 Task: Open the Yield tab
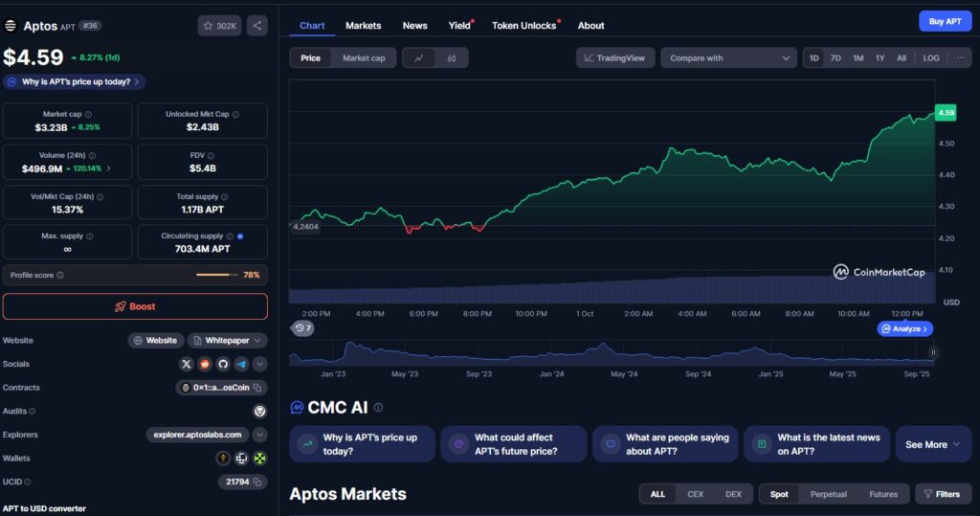tap(459, 26)
